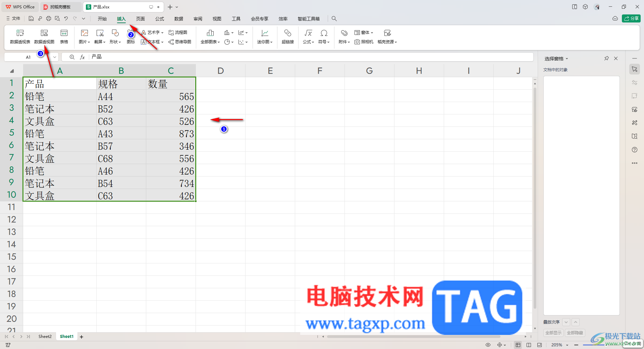The image size is (644, 349).
Task: Expand the scatter chart type dropdown
Action: point(247,42)
